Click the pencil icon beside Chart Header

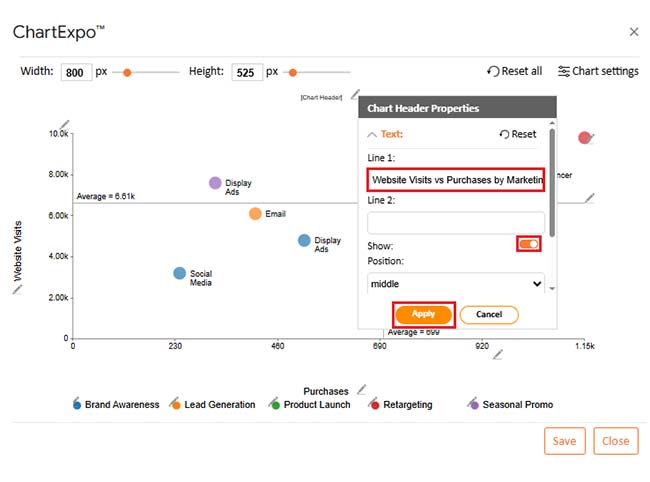[352, 96]
